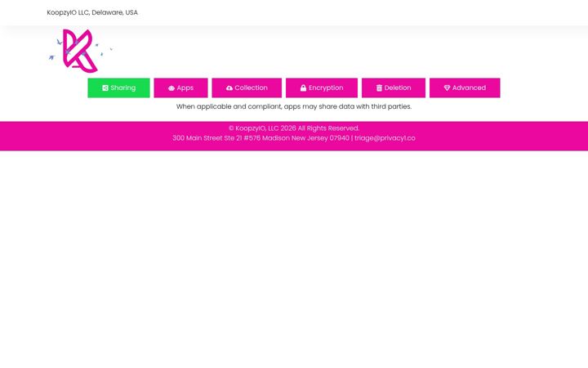Go to the Encryption tab
Image resolution: width=588 pixels, height=368 pixels.
(x=322, y=88)
